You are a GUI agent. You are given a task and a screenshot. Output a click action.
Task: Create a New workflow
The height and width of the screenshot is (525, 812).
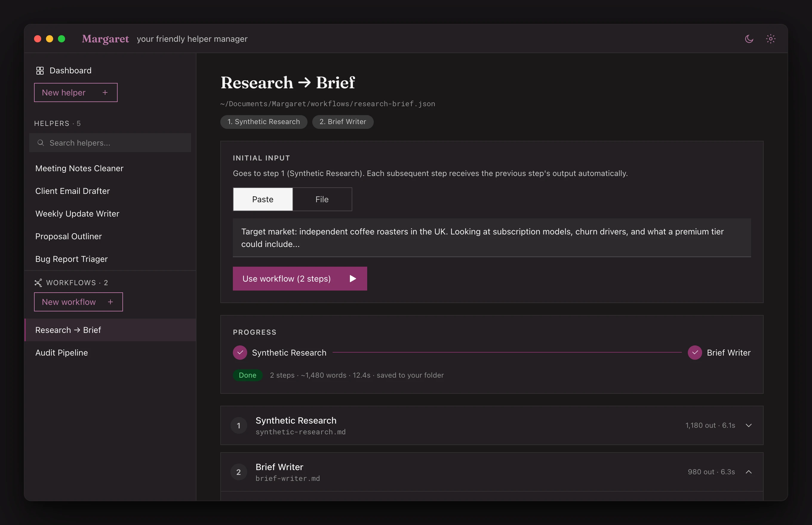[79, 302]
